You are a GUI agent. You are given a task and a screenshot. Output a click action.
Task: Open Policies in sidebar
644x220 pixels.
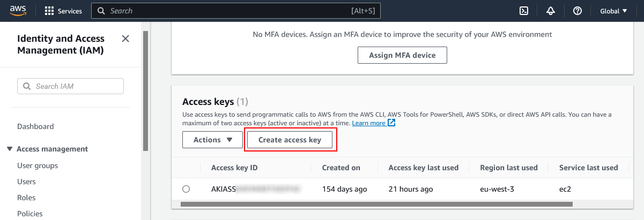[x=30, y=214]
